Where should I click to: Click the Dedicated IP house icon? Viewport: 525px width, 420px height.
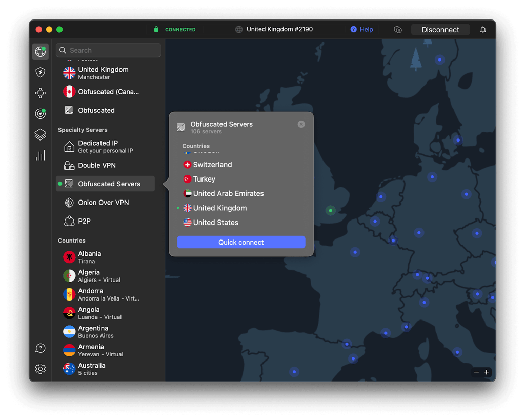[x=69, y=146]
